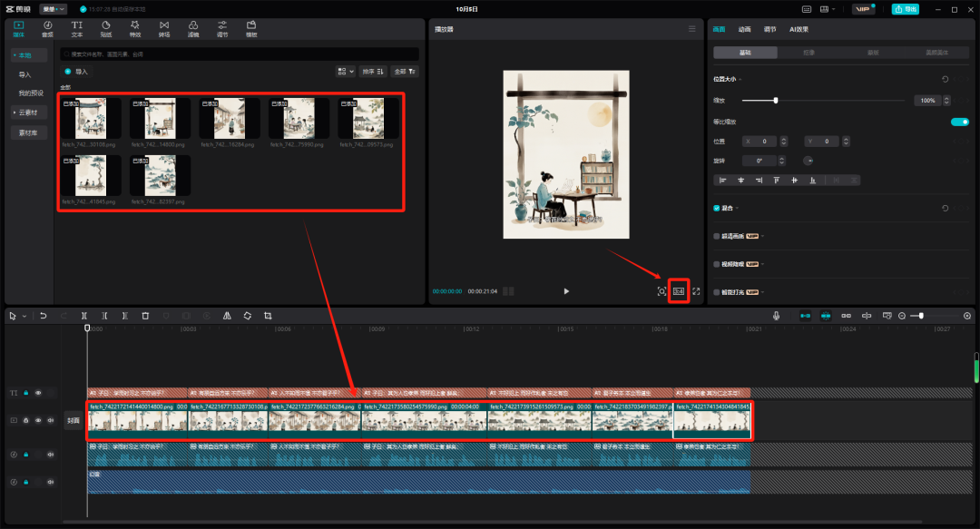
Task: Open the 滤镜 (Filters) panel
Action: coord(193,29)
